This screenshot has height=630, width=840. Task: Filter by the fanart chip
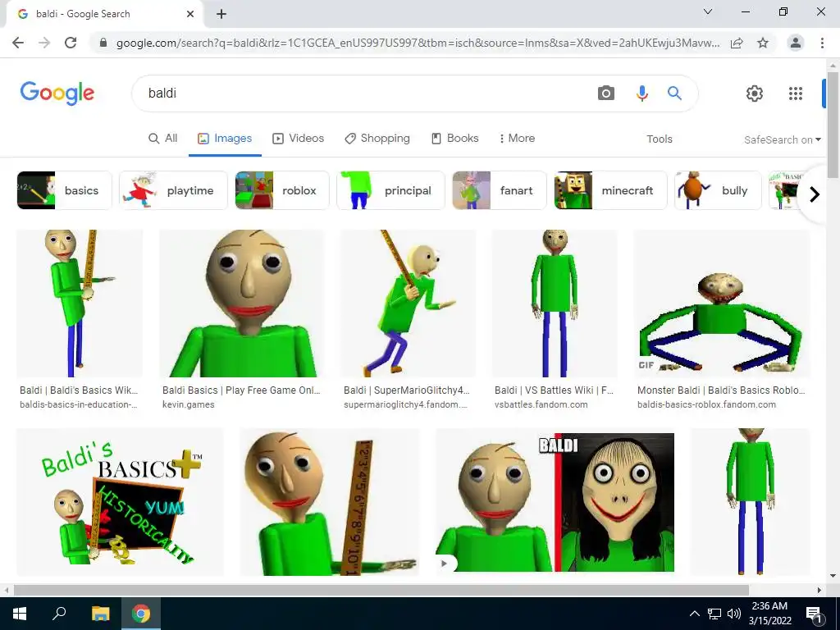[500, 190]
